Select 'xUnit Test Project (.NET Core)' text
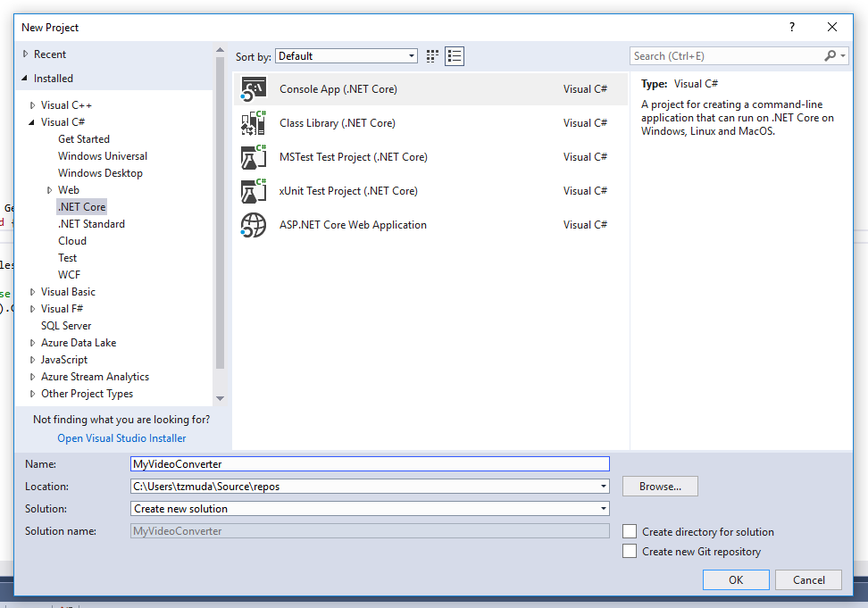Viewport: 868px width, 608px height. (348, 191)
